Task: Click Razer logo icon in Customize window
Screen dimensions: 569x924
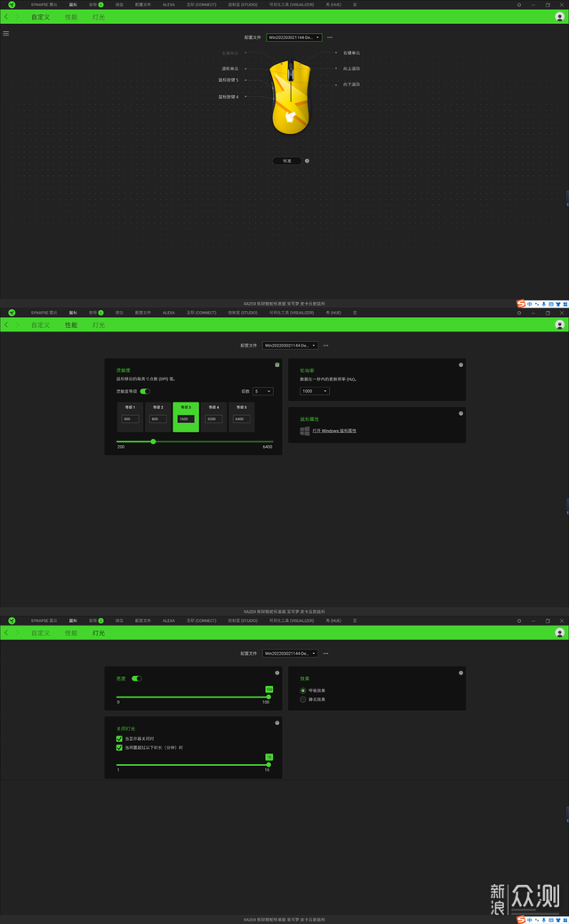Action: [x=12, y=4]
